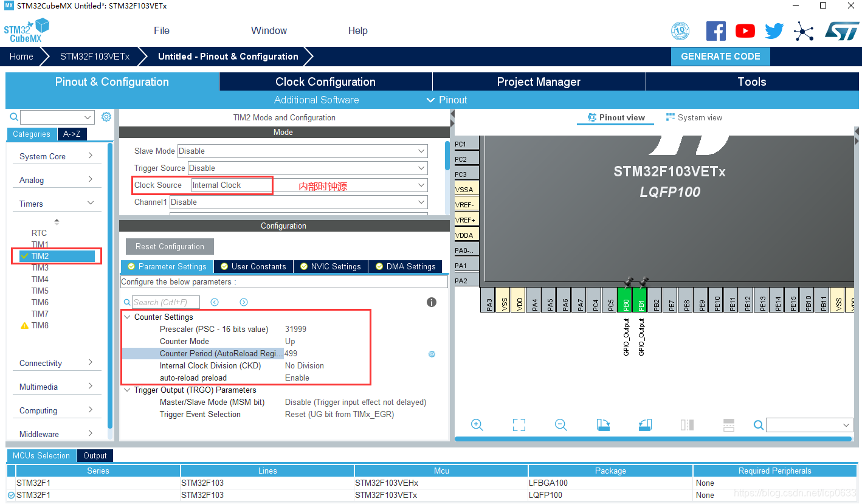The image size is (862, 504).
Task: Switch to the Clock Configuration tab
Action: point(325,81)
